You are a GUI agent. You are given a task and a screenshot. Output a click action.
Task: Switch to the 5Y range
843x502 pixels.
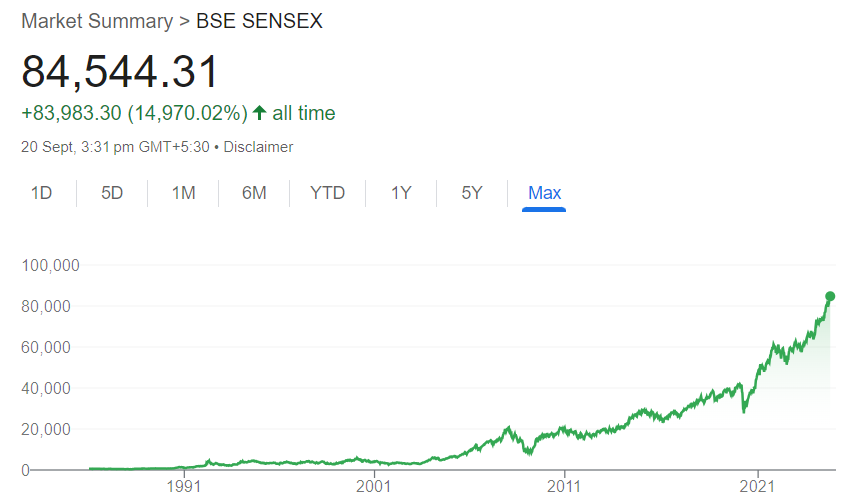click(472, 193)
